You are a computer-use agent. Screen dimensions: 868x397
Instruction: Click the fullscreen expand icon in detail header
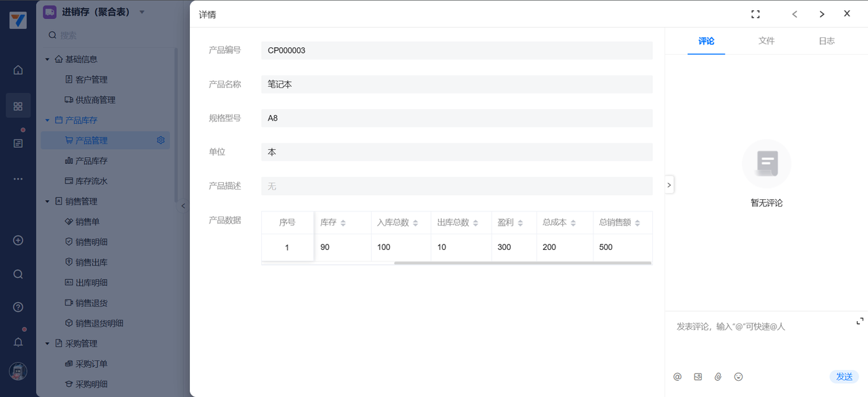click(x=755, y=14)
